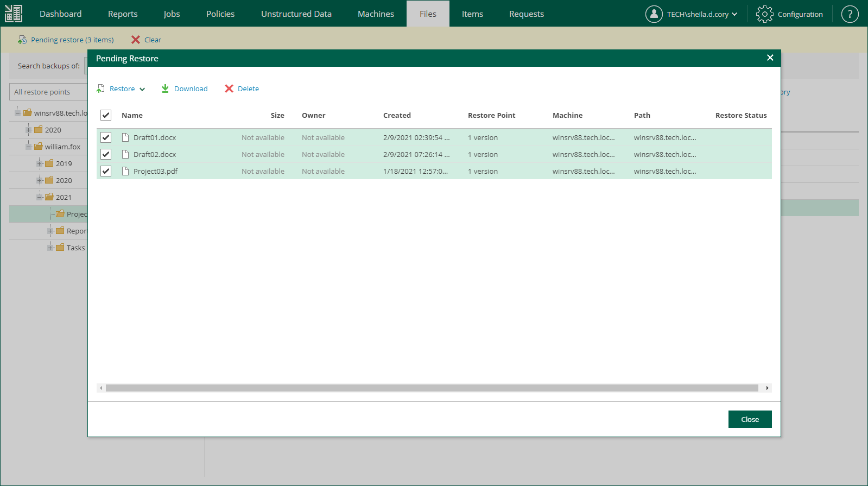The width and height of the screenshot is (868, 486).
Task: Open the Restore dropdown arrow
Action: point(142,89)
